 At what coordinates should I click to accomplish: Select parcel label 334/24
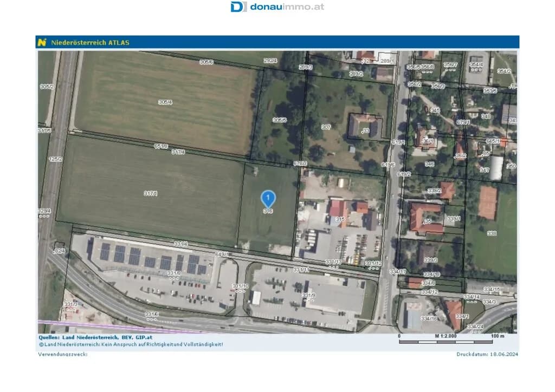pos(475,326)
